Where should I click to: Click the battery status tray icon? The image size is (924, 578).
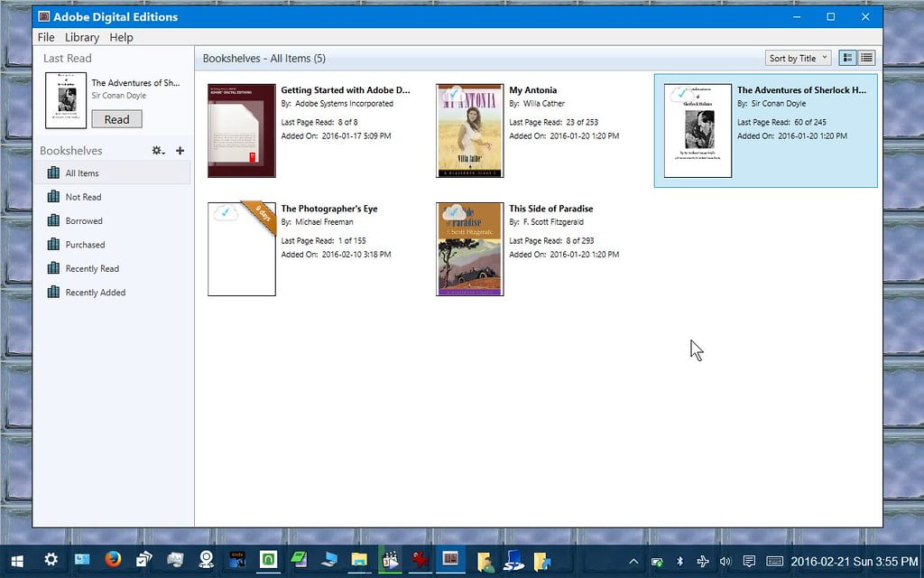(657, 561)
